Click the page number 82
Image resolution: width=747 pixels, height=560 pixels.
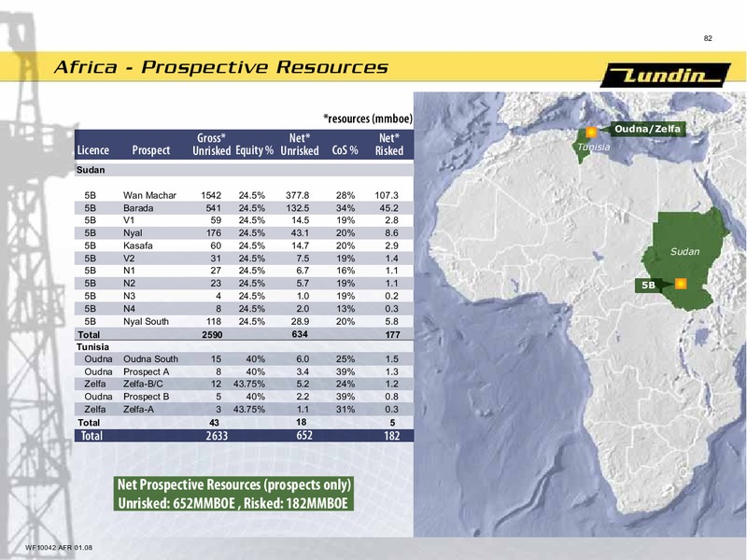click(x=708, y=38)
